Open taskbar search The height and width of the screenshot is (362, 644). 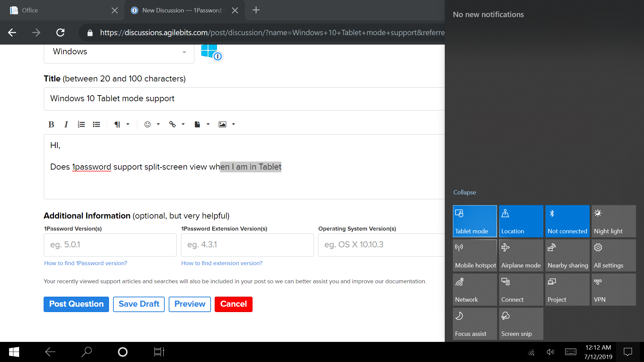tap(87, 352)
